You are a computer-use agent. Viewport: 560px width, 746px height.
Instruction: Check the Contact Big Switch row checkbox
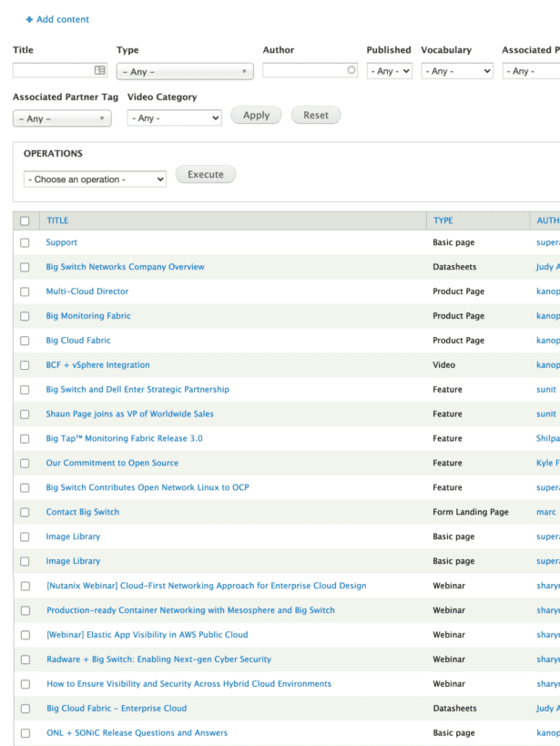pyautogui.click(x=25, y=513)
